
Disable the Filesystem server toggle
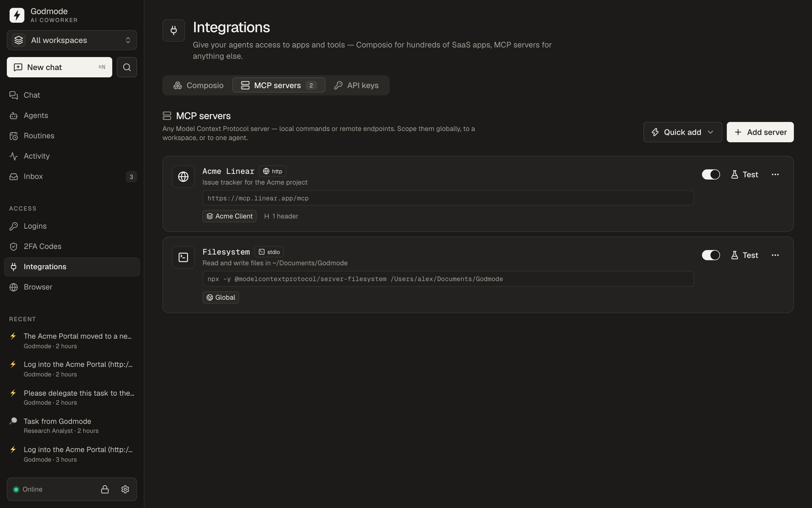[710, 255]
